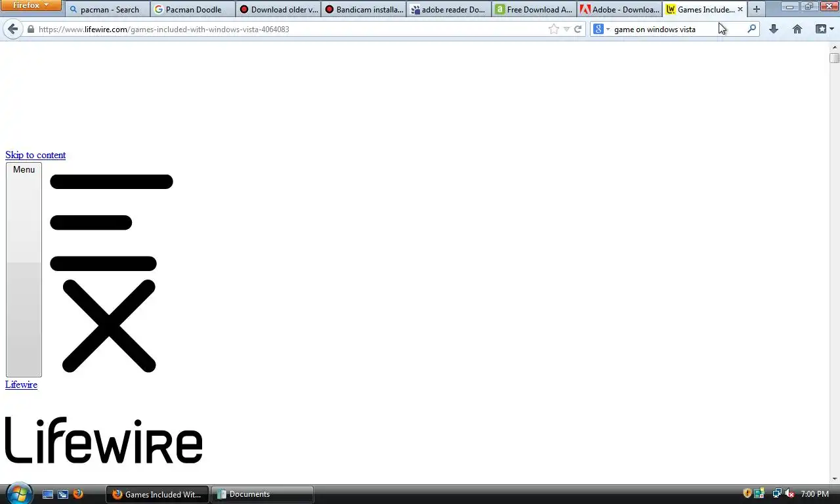
Task: Click the Show Desktop quick launch icon
Action: click(x=48, y=494)
